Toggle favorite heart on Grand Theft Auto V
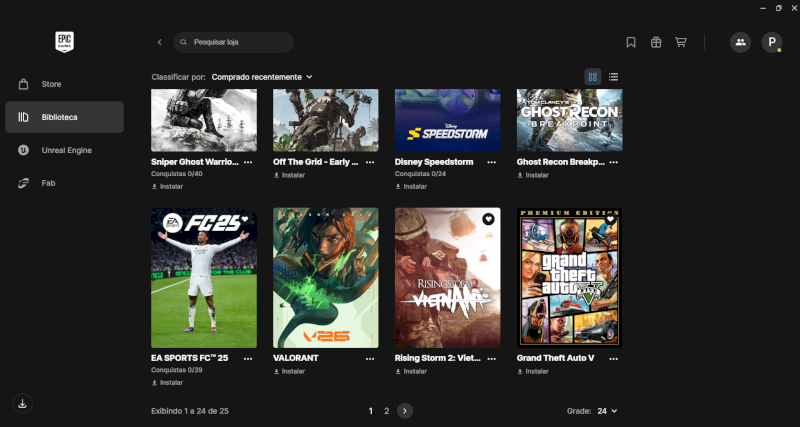This screenshot has width=800, height=427. [610, 219]
